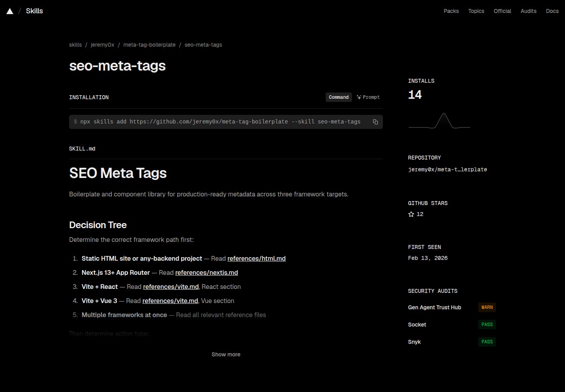This screenshot has height=392, width=565.
Task: Open meta-tag-boilerplate breadcrumb link
Action: coord(149,45)
